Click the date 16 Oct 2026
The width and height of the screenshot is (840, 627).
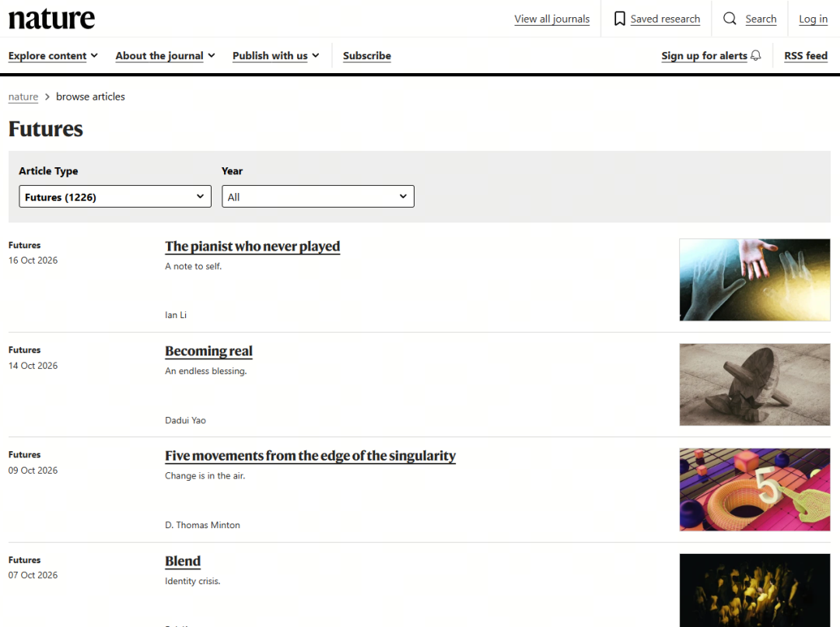pos(33,261)
